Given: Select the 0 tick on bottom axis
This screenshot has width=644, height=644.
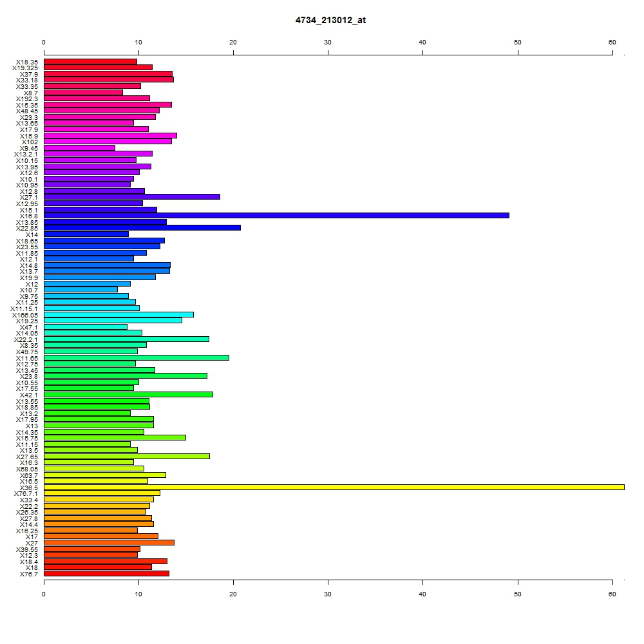Looking at the screenshot, I should (x=44, y=594).
